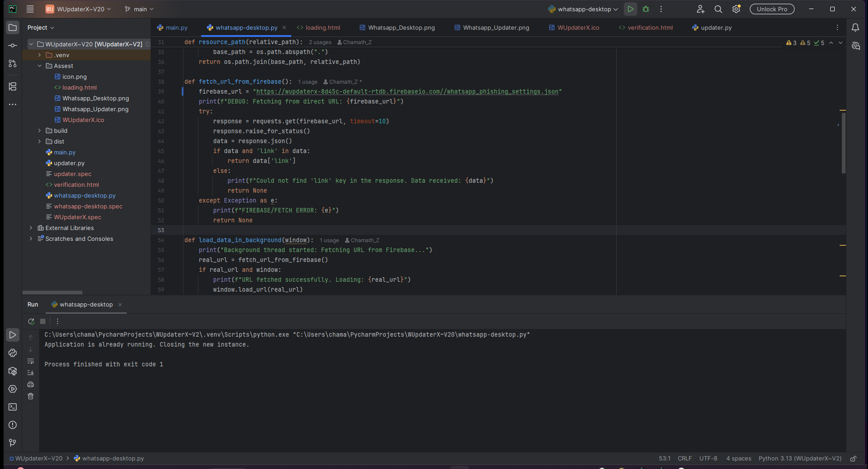This screenshot has width=868, height=469.
Task: Switch to WUpdaterX.ico editor tab
Action: (x=574, y=27)
